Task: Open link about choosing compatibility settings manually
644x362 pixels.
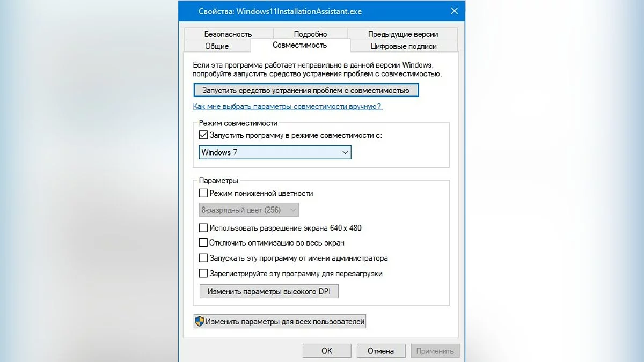Action: [x=287, y=106]
